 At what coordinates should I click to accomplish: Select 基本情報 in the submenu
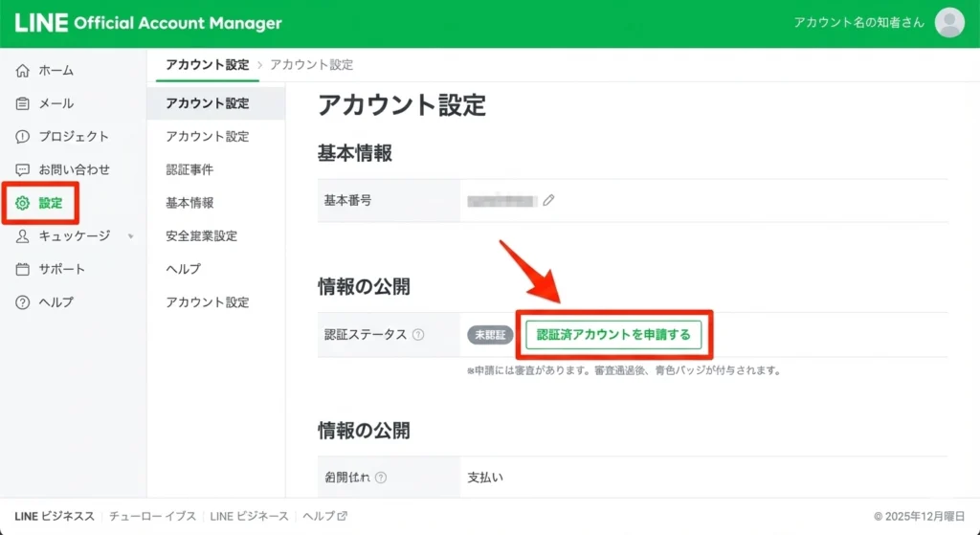pos(189,203)
